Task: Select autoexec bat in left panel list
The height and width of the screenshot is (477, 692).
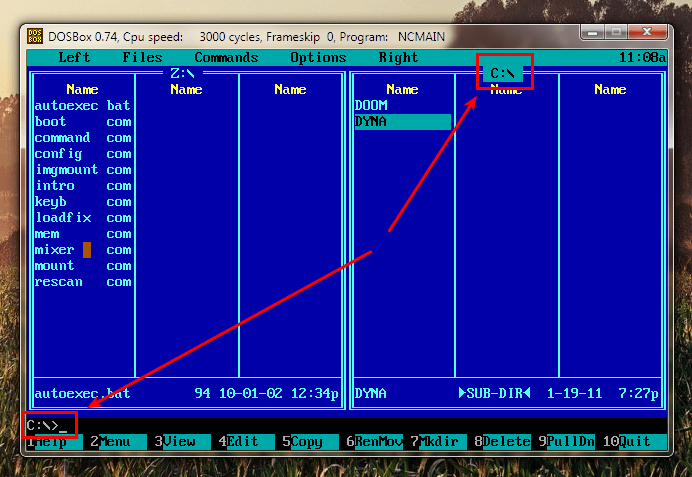Action: (83, 105)
